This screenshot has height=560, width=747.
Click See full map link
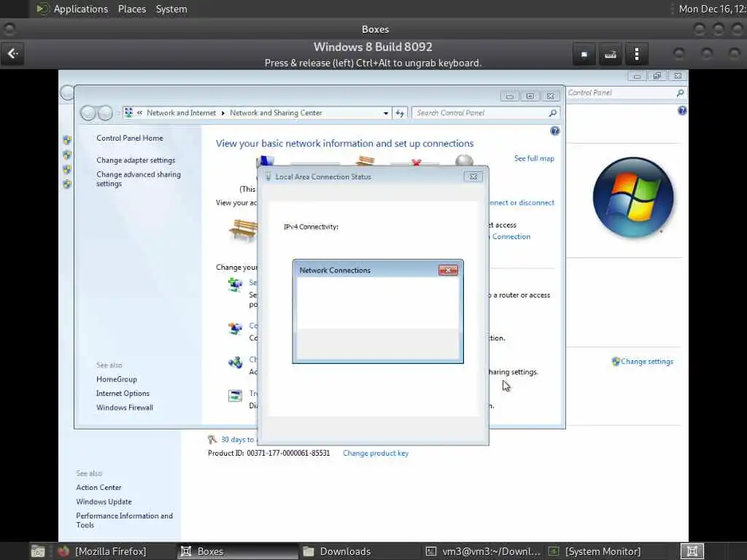point(534,158)
